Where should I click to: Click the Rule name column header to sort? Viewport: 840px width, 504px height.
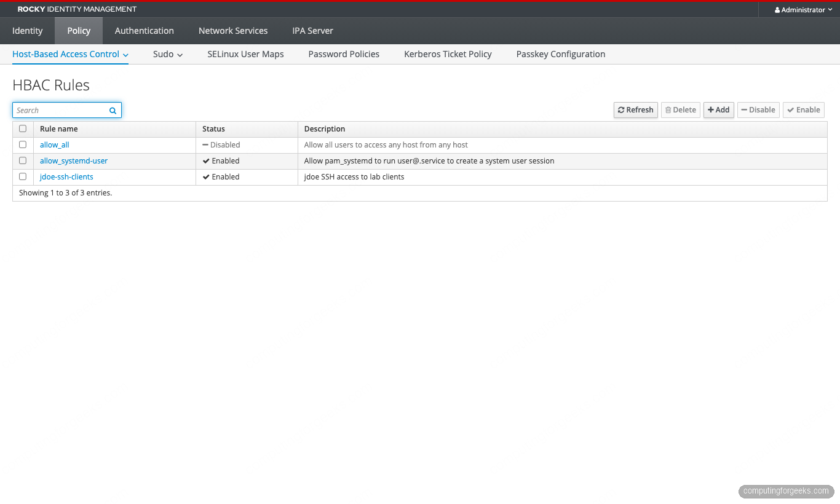point(59,128)
